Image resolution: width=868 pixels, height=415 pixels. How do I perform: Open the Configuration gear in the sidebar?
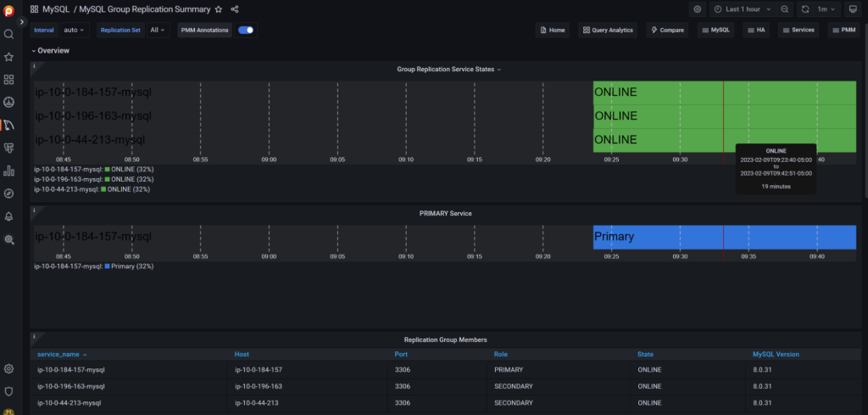coord(8,368)
